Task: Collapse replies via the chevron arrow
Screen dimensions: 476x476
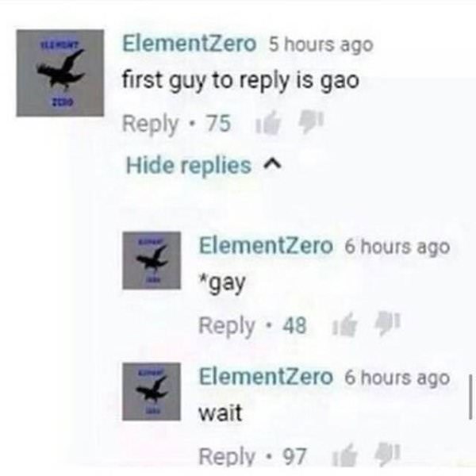Action: point(273,165)
